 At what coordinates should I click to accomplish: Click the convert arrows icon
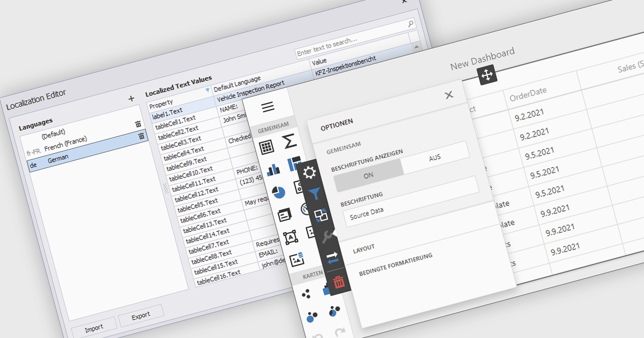[333, 258]
